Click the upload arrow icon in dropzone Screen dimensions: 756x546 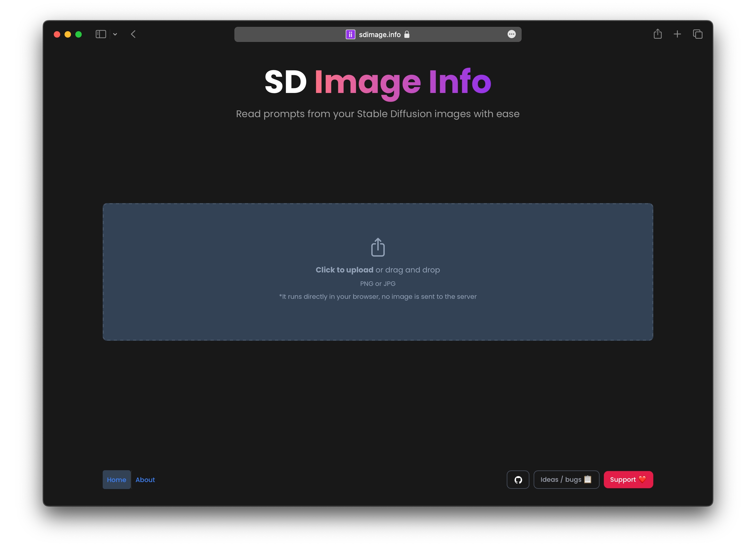[x=378, y=247]
